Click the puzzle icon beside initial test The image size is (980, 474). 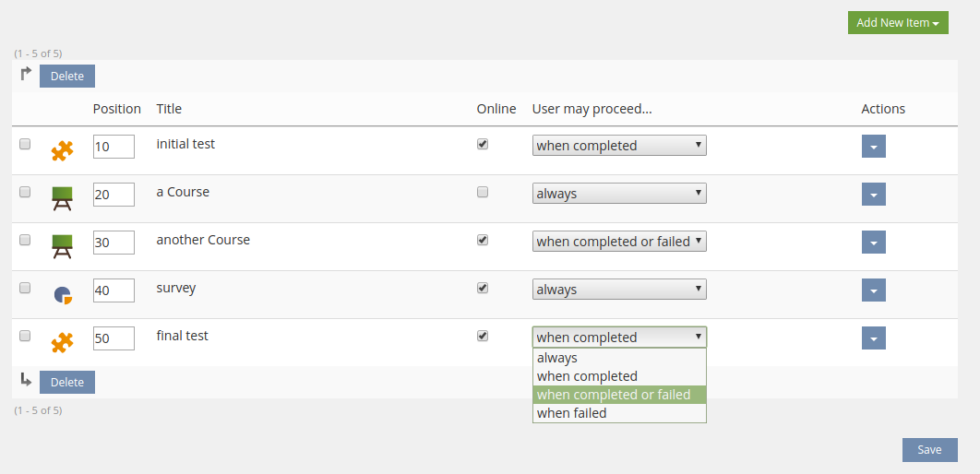click(x=62, y=149)
